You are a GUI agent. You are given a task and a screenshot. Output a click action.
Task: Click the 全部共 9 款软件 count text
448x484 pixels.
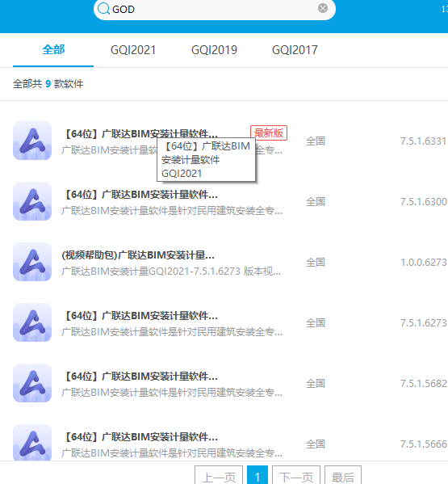click(48, 84)
